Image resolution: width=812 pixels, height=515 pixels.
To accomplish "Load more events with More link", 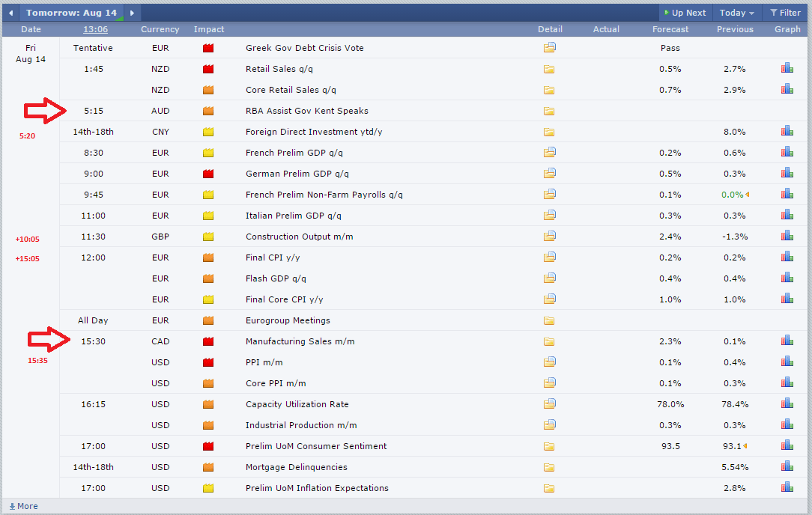I will point(23,506).
